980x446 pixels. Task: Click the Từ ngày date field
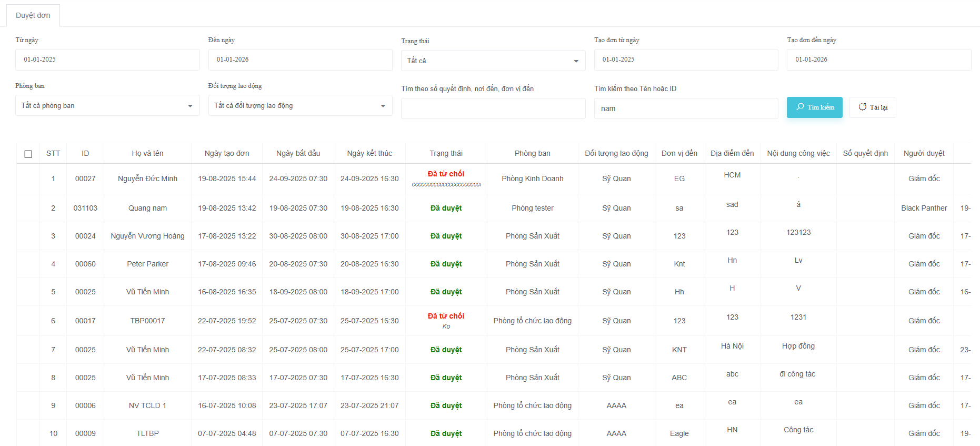[x=107, y=60]
